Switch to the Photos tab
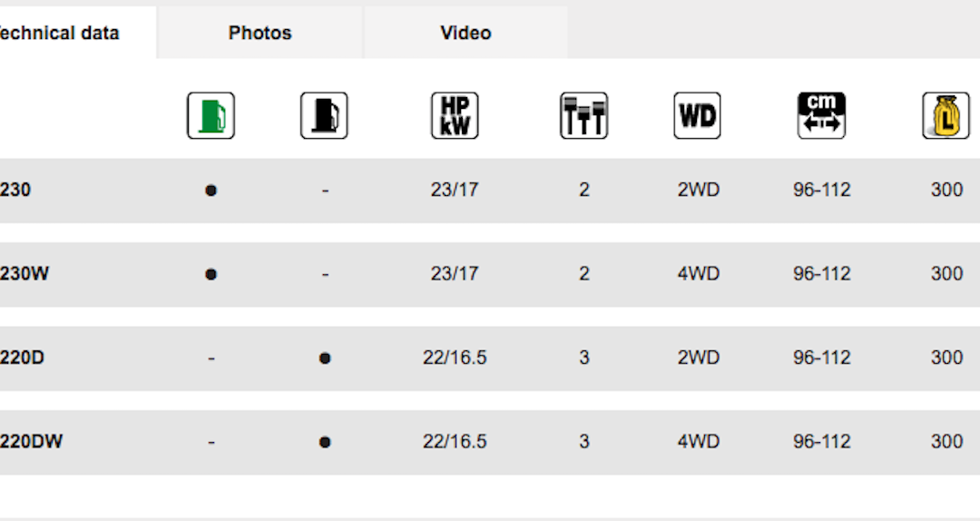Image resolution: width=980 pixels, height=521 pixels. 260,34
